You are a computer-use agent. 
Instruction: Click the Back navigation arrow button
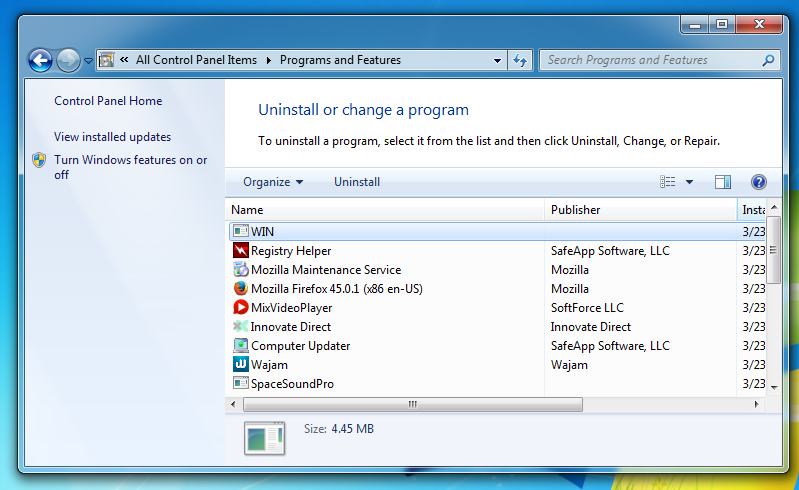tap(40, 61)
